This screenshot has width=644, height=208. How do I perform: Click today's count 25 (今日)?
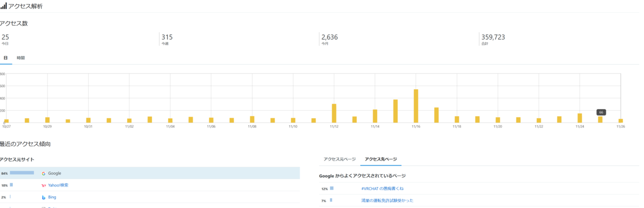[5, 37]
